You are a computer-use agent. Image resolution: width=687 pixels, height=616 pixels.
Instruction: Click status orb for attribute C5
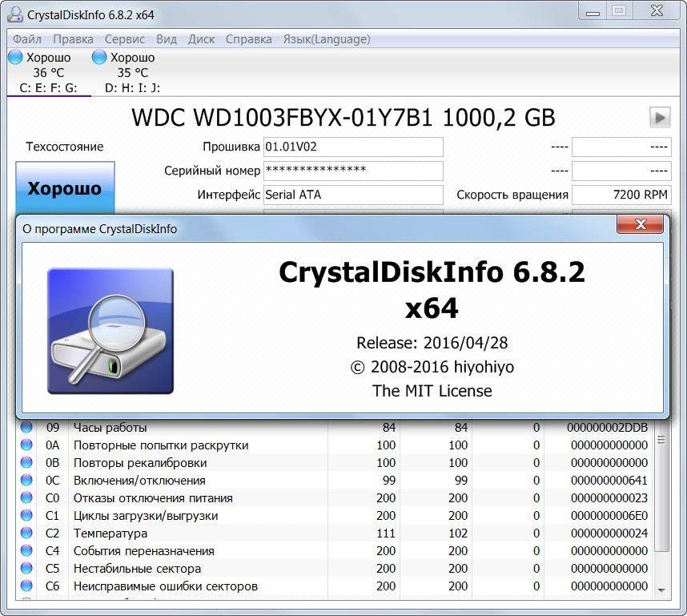coord(26,568)
